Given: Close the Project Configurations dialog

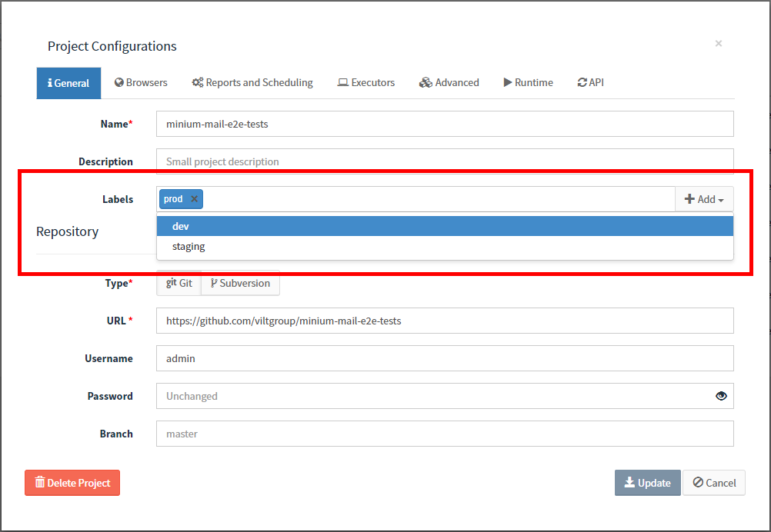Looking at the screenshot, I should point(719,44).
